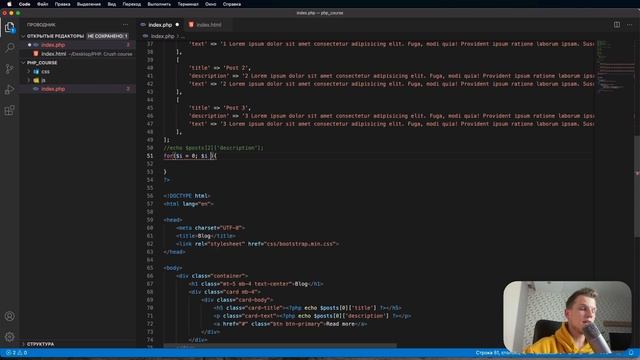Open the Apple menu

click(x=9, y=4)
